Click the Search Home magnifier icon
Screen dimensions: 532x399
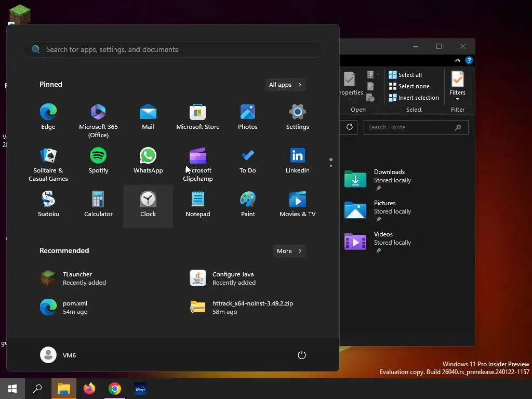click(458, 127)
